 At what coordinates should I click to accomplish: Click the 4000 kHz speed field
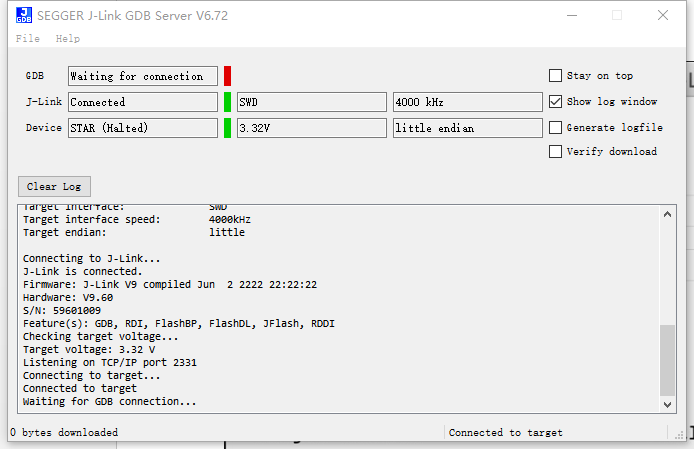click(x=467, y=102)
